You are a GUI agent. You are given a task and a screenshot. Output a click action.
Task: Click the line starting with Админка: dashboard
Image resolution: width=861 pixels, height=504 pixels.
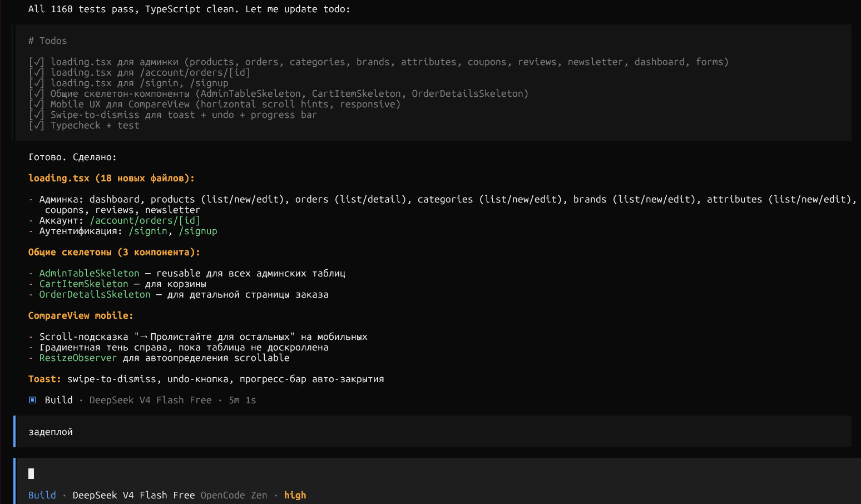click(x=443, y=199)
